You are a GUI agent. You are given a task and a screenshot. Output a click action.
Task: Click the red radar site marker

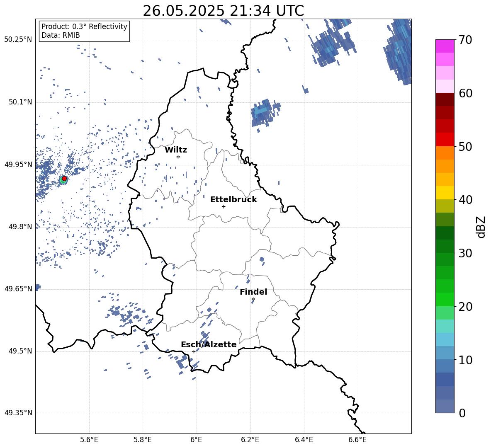tap(64, 178)
